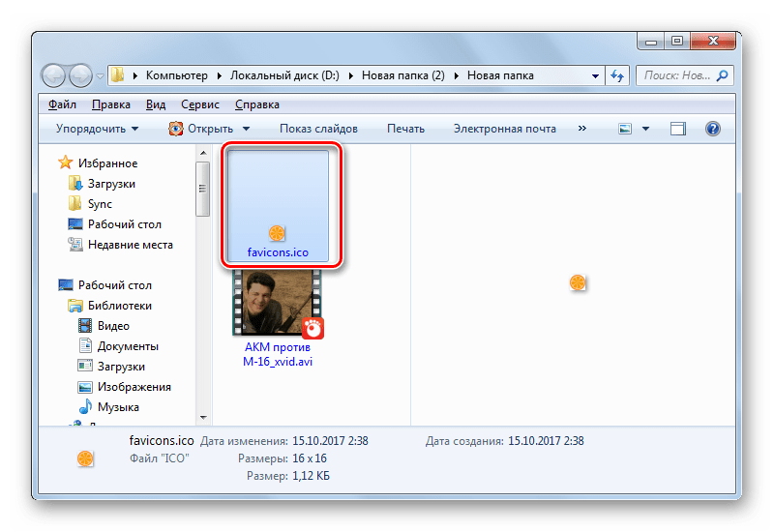Click the Открыть toolbar button

tap(201, 129)
